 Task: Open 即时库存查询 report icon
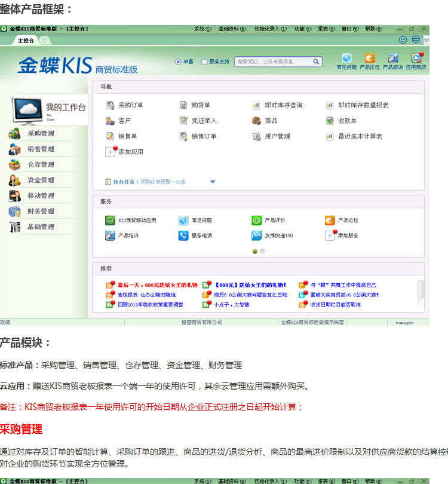click(x=256, y=105)
